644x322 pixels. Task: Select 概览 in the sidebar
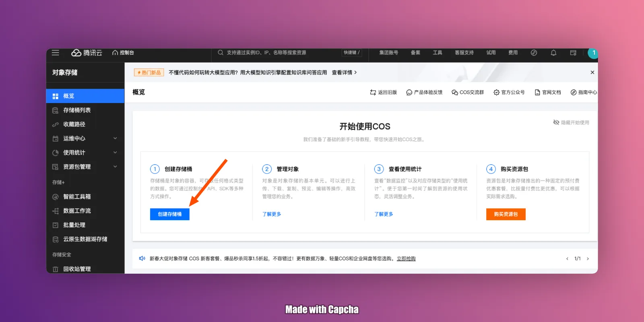(x=85, y=96)
